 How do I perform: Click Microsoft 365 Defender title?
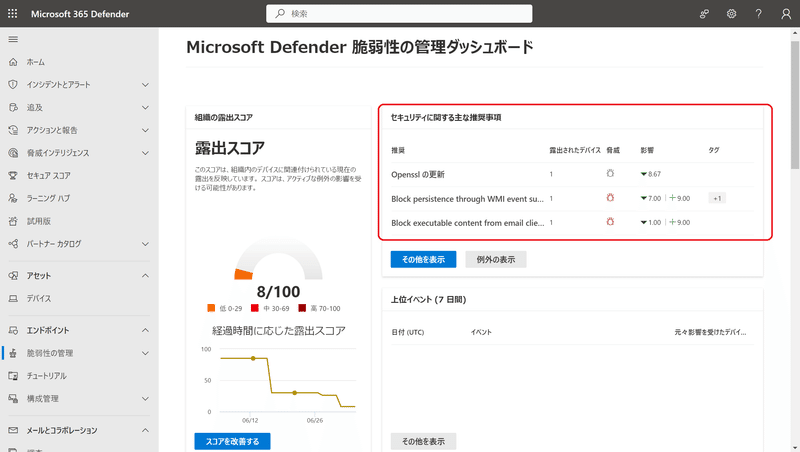coord(80,14)
